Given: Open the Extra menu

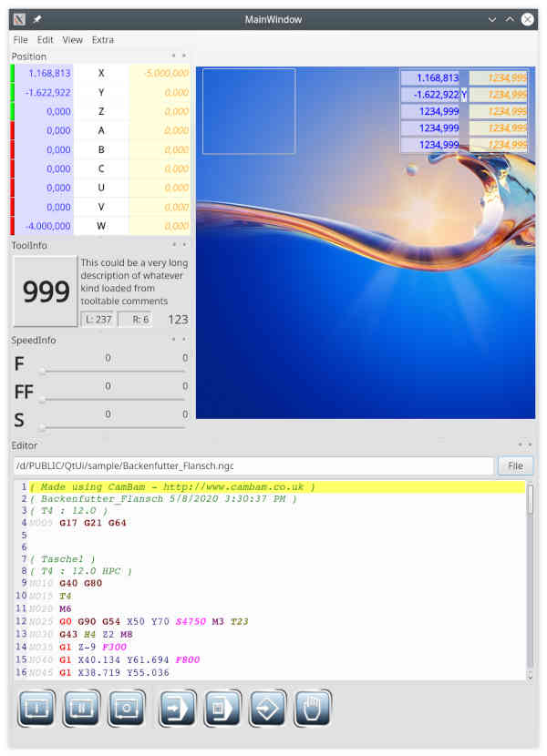Looking at the screenshot, I should coord(103,40).
